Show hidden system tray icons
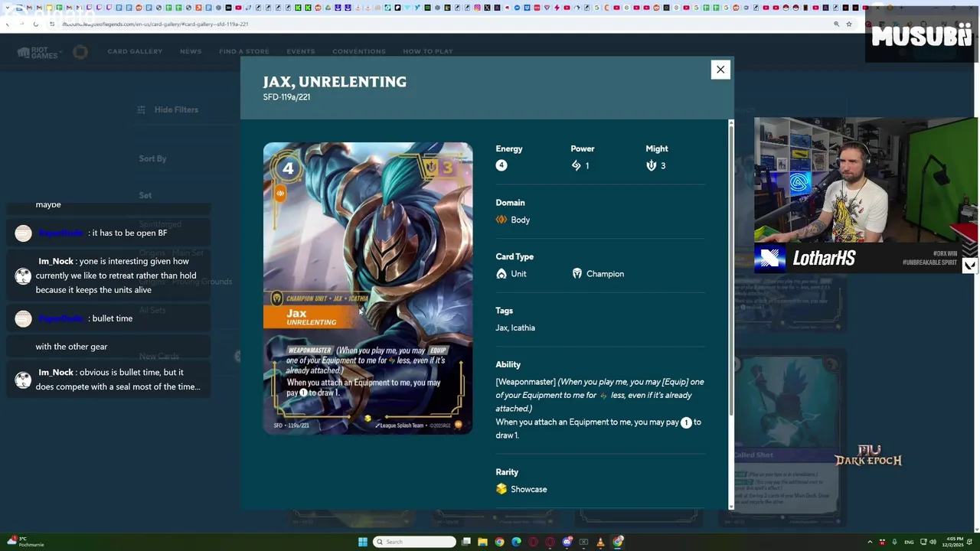Screen dimensions: 980x551 coord(870,542)
